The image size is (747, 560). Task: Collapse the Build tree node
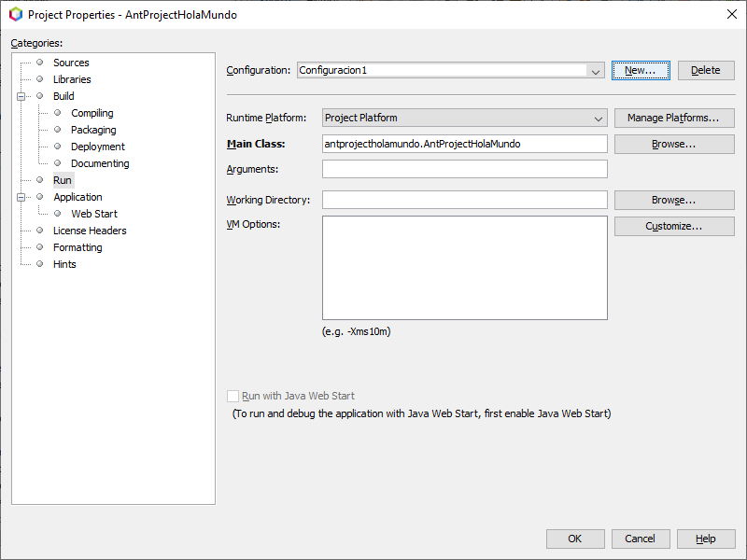pos(21,96)
